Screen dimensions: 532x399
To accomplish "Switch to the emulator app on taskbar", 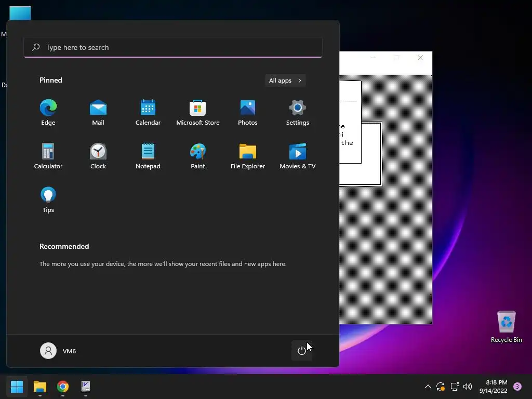I will [x=86, y=387].
